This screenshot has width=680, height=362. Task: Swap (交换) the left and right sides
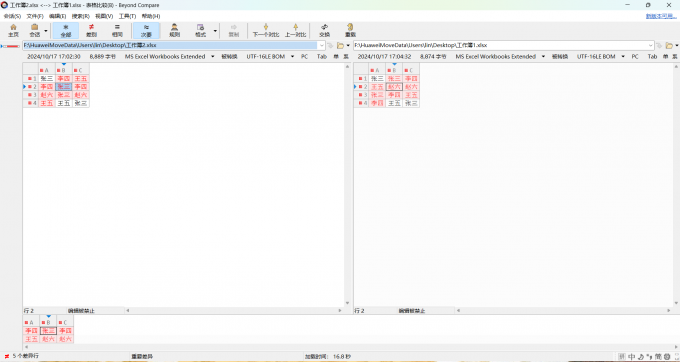point(324,30)
